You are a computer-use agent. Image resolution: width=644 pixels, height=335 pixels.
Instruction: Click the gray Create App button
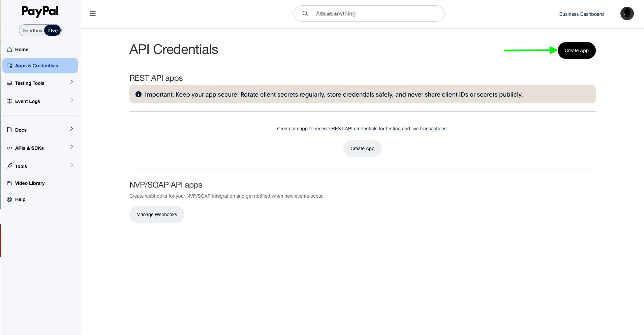coord(362,148)
